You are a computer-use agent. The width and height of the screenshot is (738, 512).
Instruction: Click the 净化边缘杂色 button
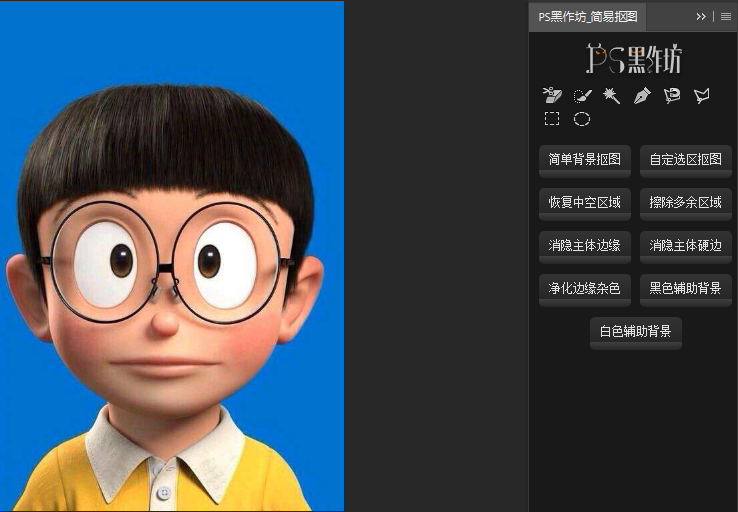pyautogui.click(x=585, y=289)
